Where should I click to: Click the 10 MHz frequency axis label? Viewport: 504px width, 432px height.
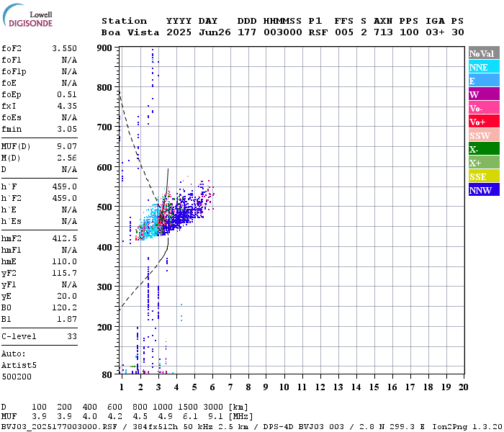pyautogui.click(x=284, y=387)
